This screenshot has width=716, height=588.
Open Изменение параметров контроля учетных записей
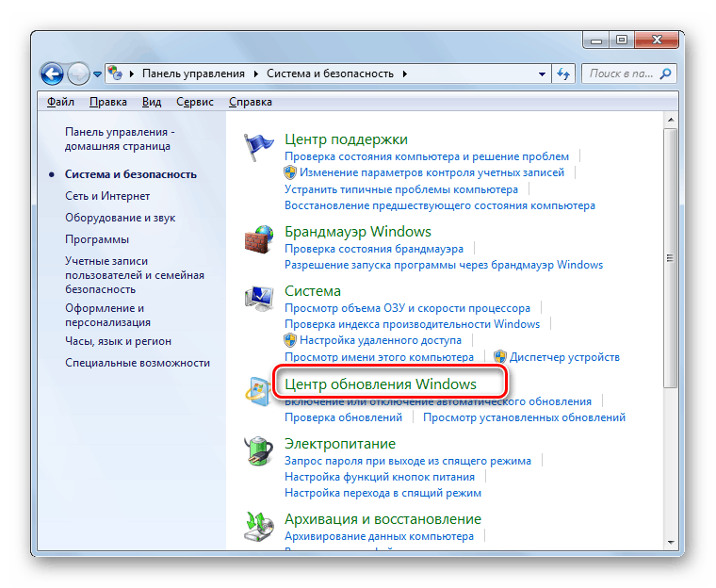click(x=432, y=172)
